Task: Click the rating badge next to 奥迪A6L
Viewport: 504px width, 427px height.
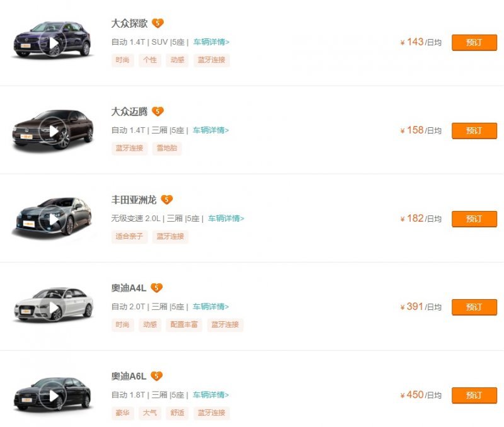Action: coord(156,376)
